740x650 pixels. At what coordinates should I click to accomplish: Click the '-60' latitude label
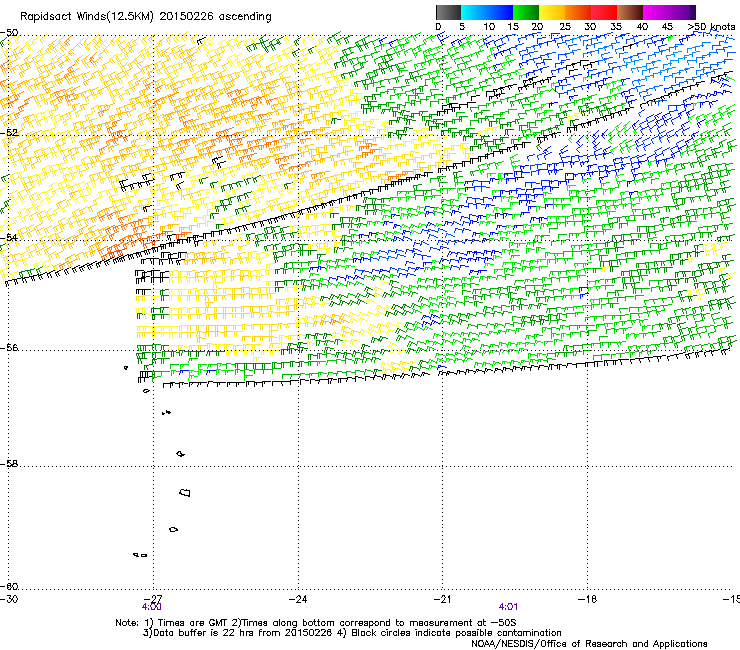pyautogui.click(x=9, y=586)
